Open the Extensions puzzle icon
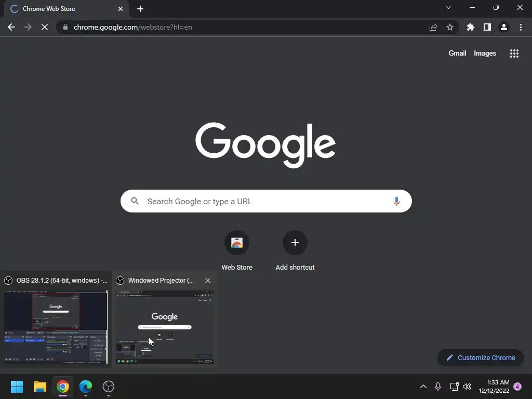532x399 pixels. tap(471, 27)
